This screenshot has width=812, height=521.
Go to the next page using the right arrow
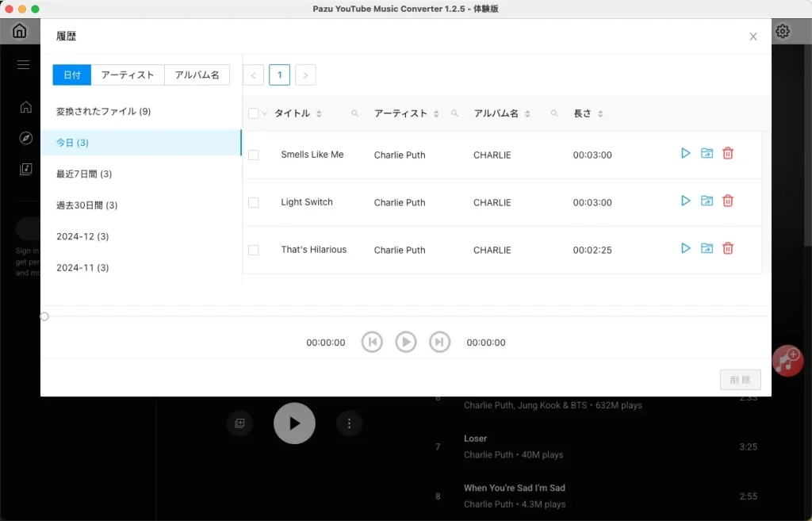coord(305,75)
